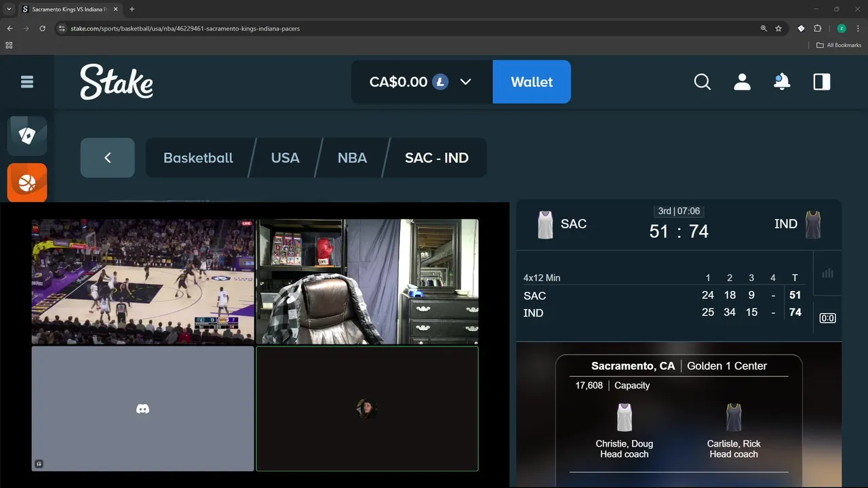Click the Discord logo tile
868x488 pixels.
142,409
